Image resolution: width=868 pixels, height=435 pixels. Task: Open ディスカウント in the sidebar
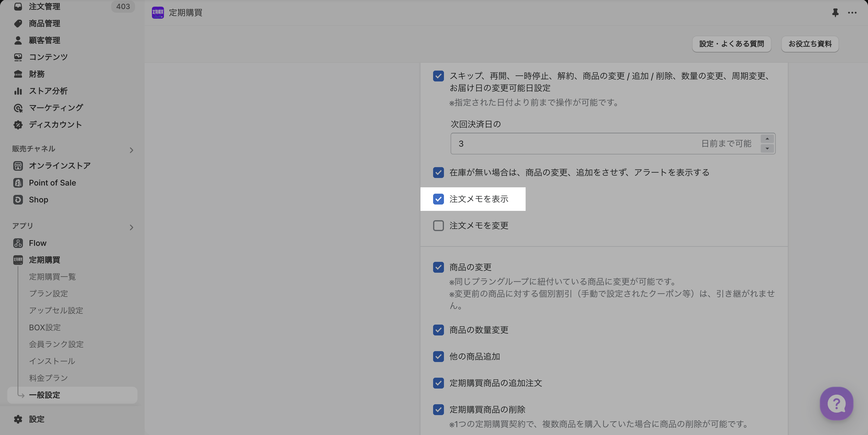[x=55, y=124]
